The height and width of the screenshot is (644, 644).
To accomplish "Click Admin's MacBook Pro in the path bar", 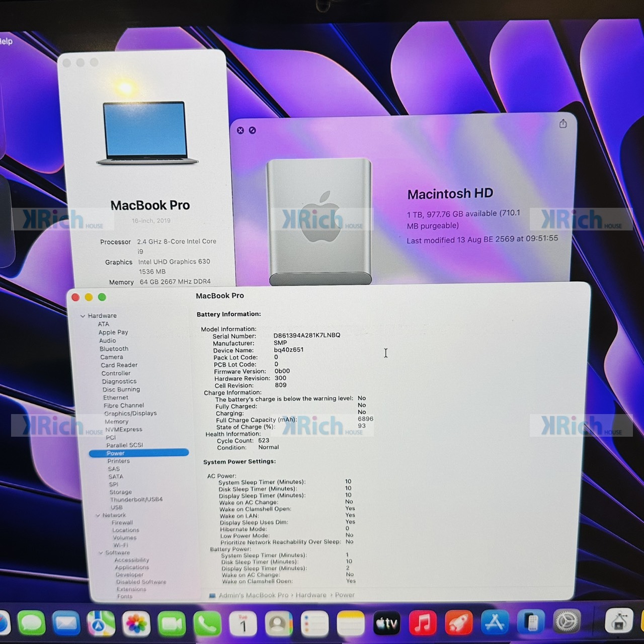I will (x=254, y=595).
